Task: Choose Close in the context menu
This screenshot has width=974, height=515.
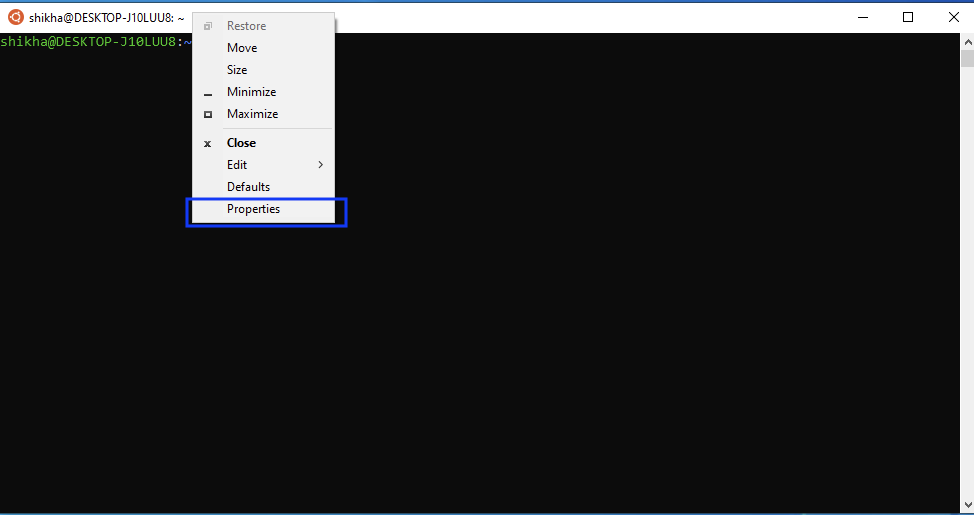Action: (x=263, y=143)
